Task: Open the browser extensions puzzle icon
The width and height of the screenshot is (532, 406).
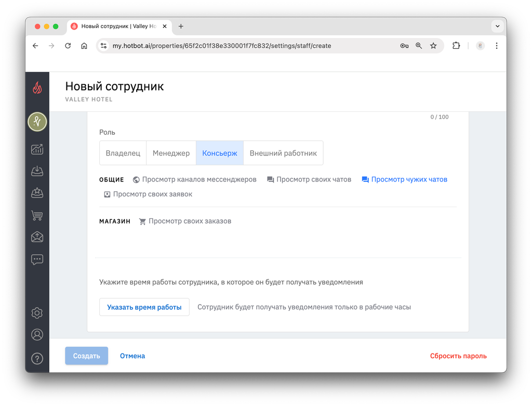Action: [x=456, y=46]
